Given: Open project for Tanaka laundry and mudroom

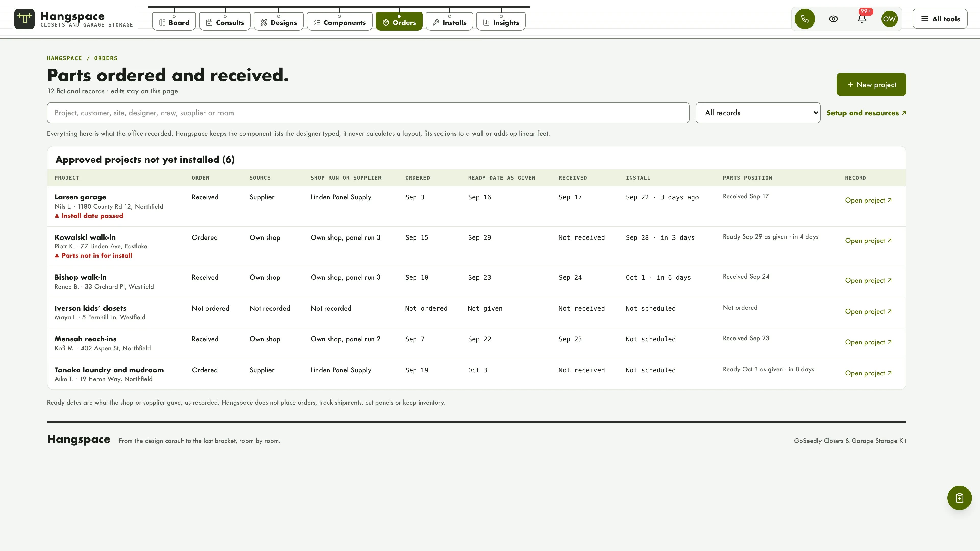Looking at the screenshot, I should pyautogui.click(x=868, y=373).
